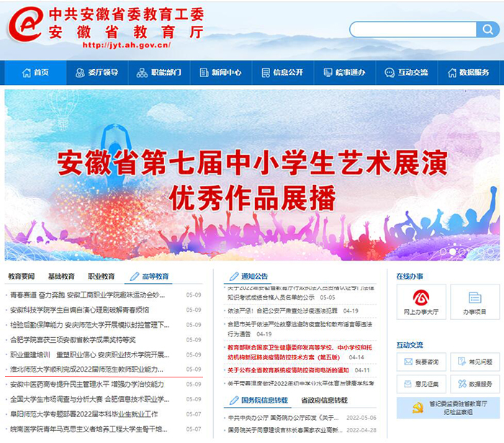Open news 淮北师范大学顺利完成2022届师范生
The image size is (504, 443).
86,370
